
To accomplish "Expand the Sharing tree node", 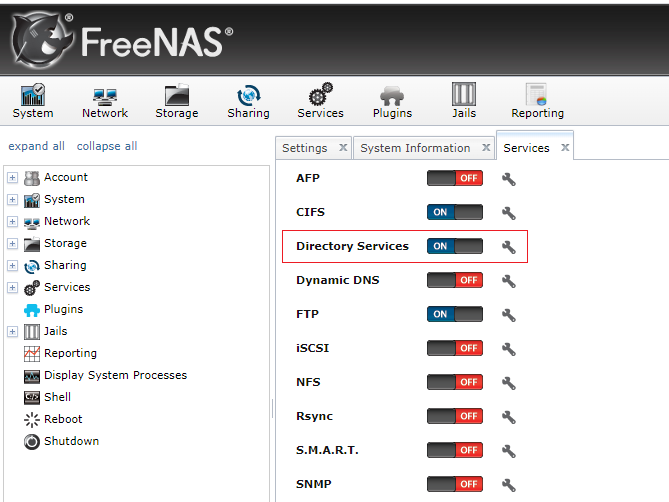I will 12,266.
